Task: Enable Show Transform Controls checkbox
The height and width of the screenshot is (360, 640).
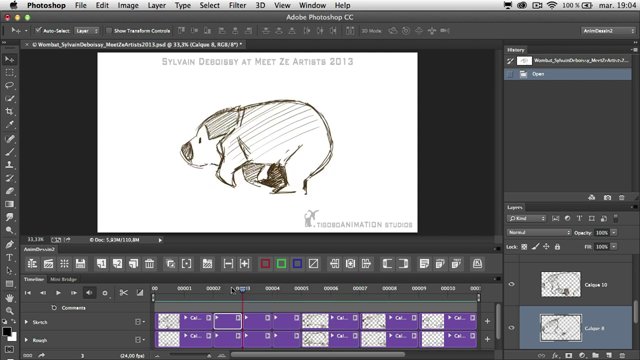Action: pyautogui.click(x=109, y=31)
